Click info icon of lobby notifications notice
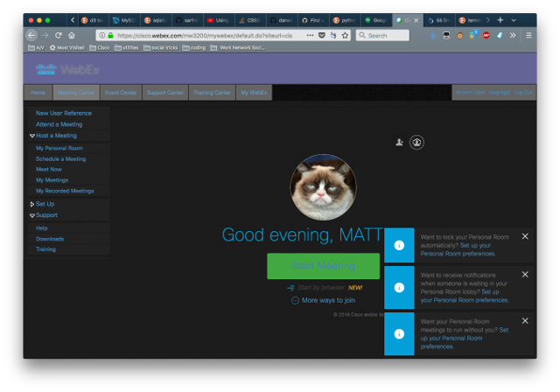 [x=399, y=287]
